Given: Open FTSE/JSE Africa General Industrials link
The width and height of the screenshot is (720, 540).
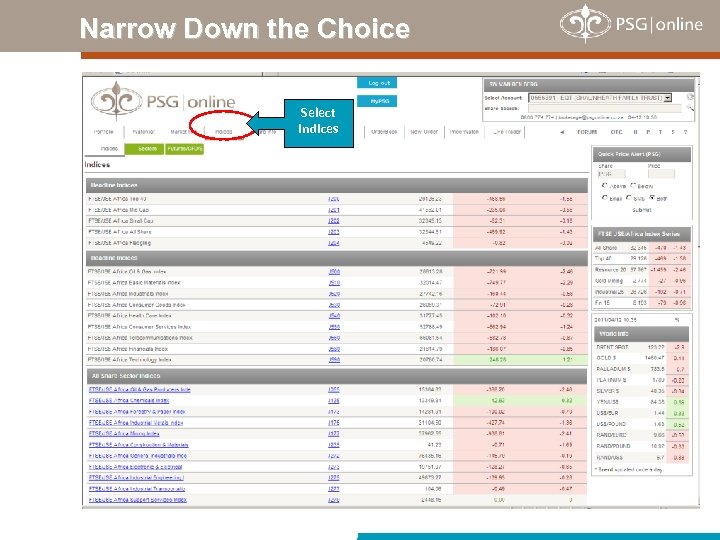Looking at the screenshot, I should coord(138,456).
